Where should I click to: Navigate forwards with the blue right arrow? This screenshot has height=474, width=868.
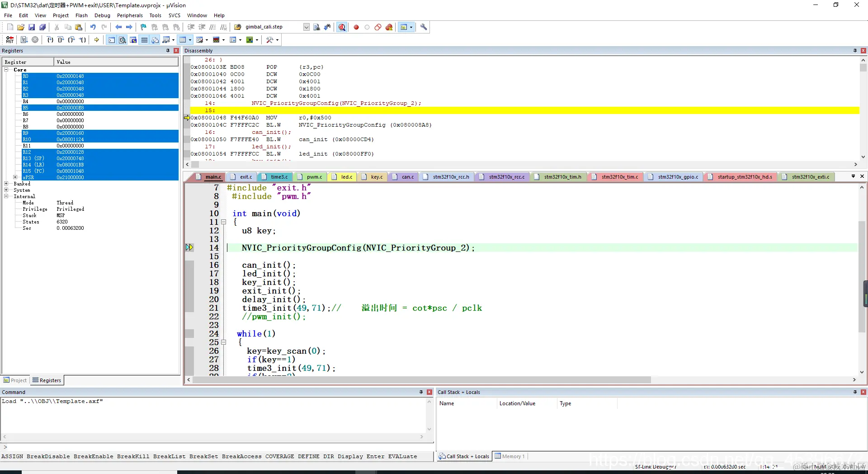(129, 27)
